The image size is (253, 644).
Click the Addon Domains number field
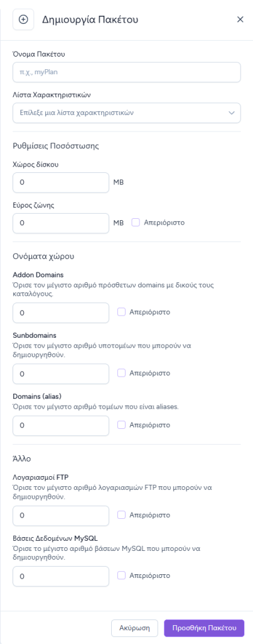61,313
